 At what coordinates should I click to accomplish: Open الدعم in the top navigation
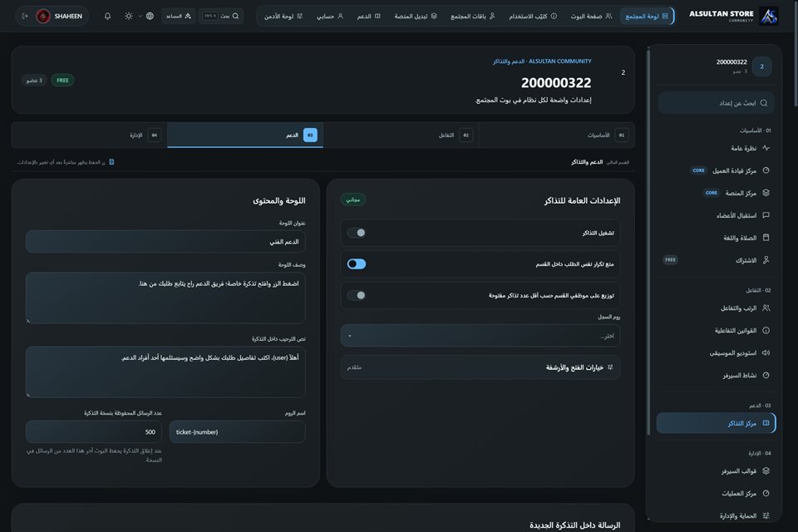368,17
